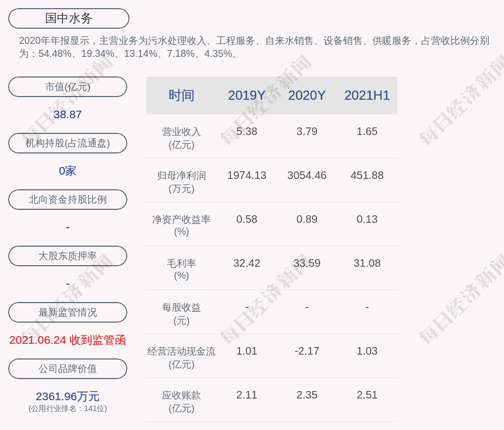The height and width of the screenshot is (430, 504).
Task: Click the description paragraph starting 2020年年报显示
Action: (254, 47)
